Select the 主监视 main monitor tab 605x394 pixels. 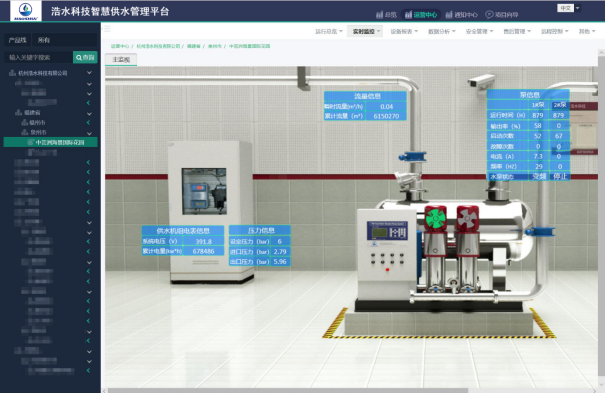[121, 59]
